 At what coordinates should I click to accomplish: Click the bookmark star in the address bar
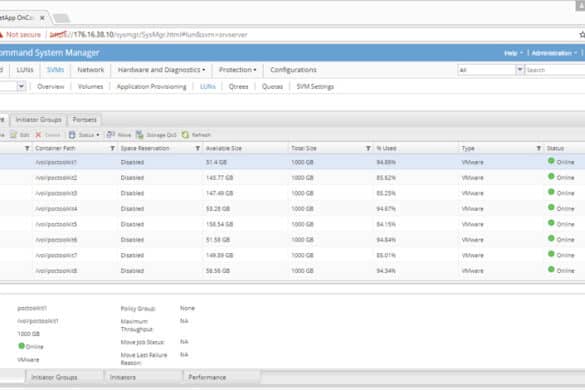pos(582,35)
